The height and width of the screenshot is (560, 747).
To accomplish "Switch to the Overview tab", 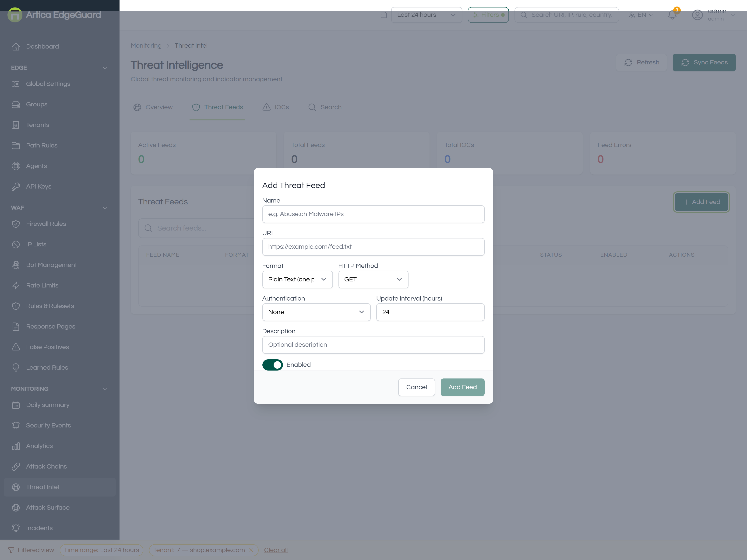I will coord(153,107).
